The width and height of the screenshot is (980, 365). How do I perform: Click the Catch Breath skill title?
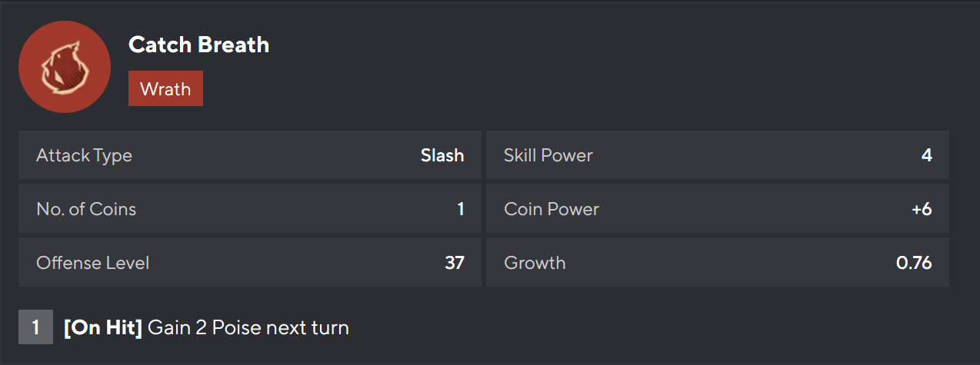pos(198,45)
